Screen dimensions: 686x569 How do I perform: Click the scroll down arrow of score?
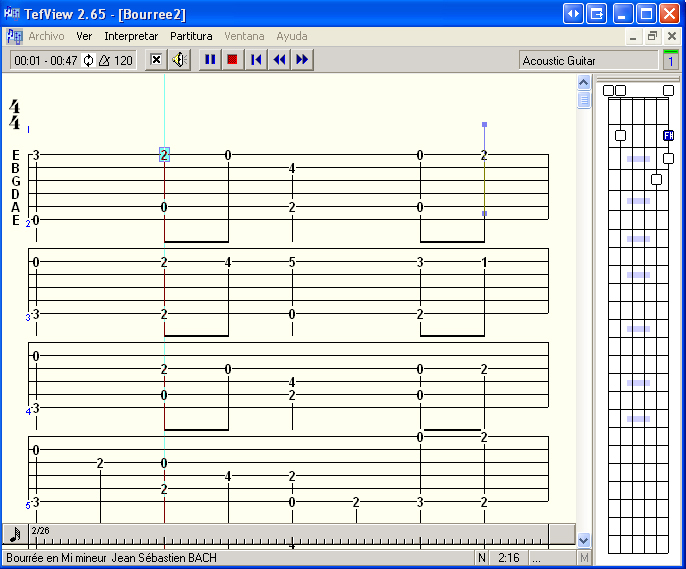point(584,541)
